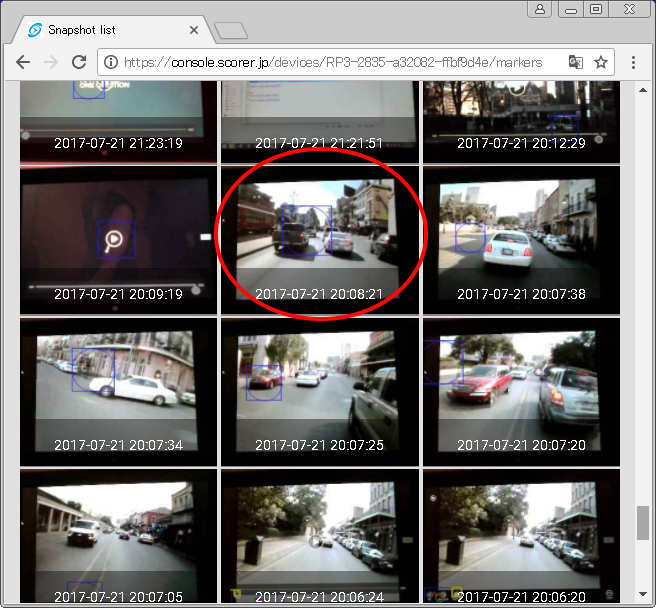This screenshot has width=658, height=608.
Task: Bookmark this page with the star
Action: [601, 63]
